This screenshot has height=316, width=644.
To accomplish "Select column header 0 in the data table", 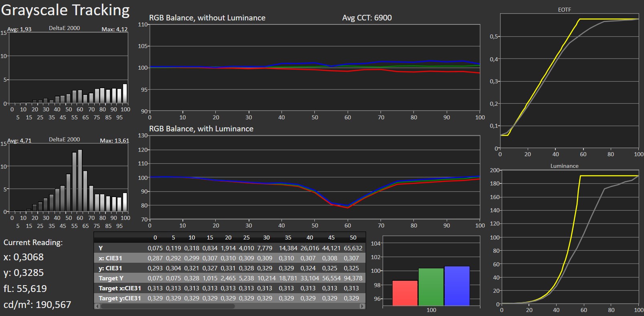I will click(x=155, y=238).
